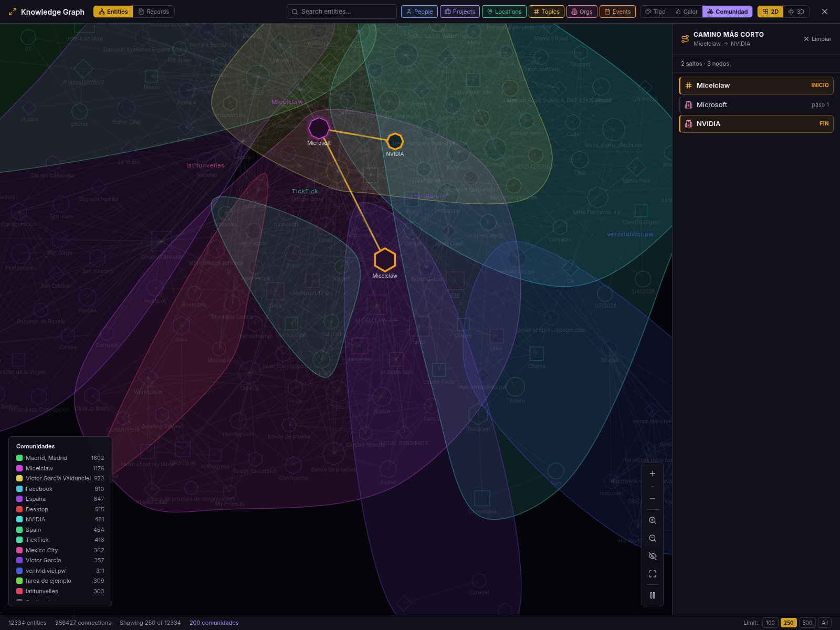Click the magnifier zoom-out icon
This screenshot has width=840, height=630.
point(653,538)
